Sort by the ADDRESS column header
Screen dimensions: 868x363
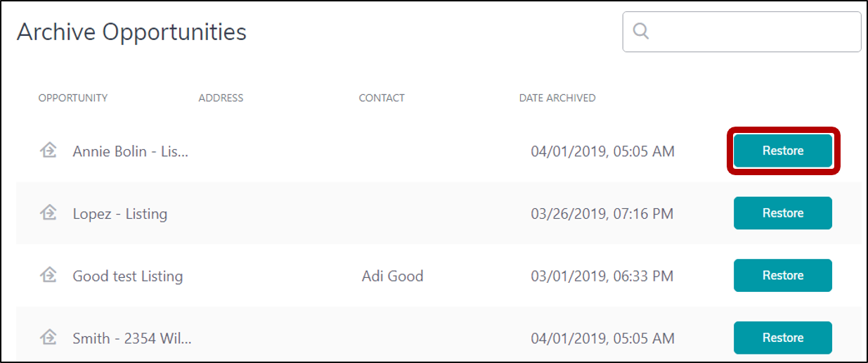221,98
